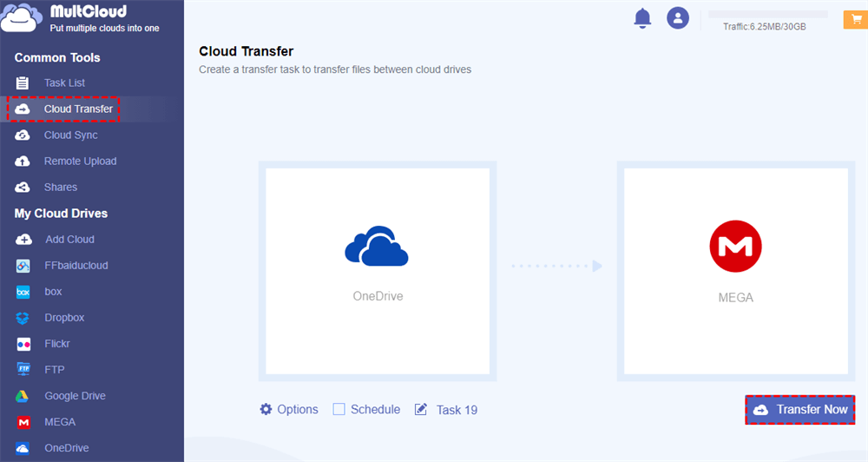Open Flickr drive label

[57, 344]
